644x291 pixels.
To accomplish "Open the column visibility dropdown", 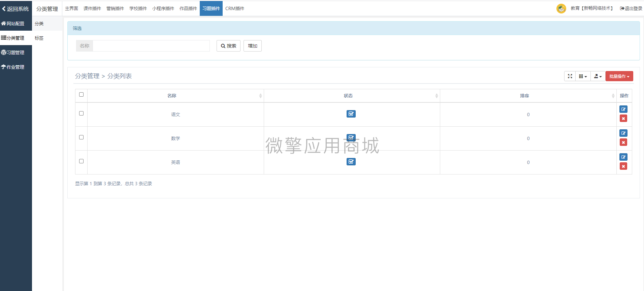I will click(x=583, y=76).
